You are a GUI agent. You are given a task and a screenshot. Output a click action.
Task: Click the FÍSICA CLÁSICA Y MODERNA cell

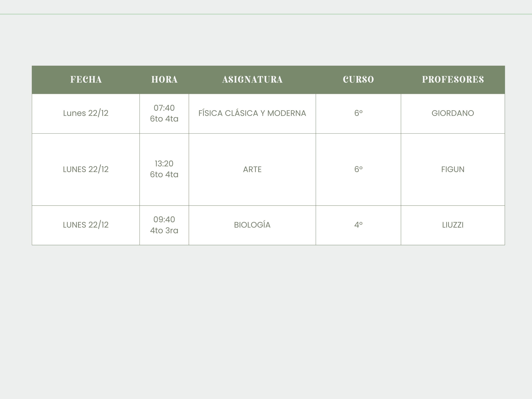click(x=252, y=113)
